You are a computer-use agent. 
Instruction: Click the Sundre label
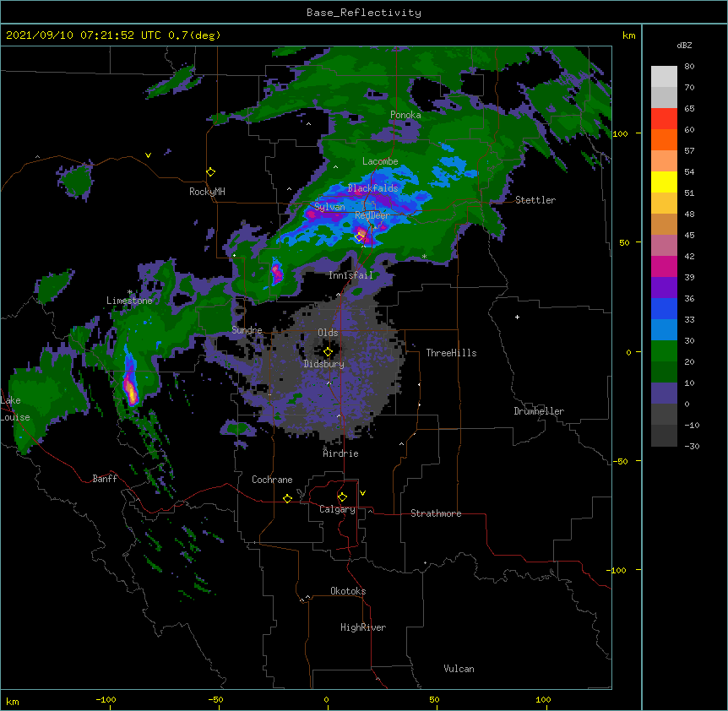click(x=247, y=330)
